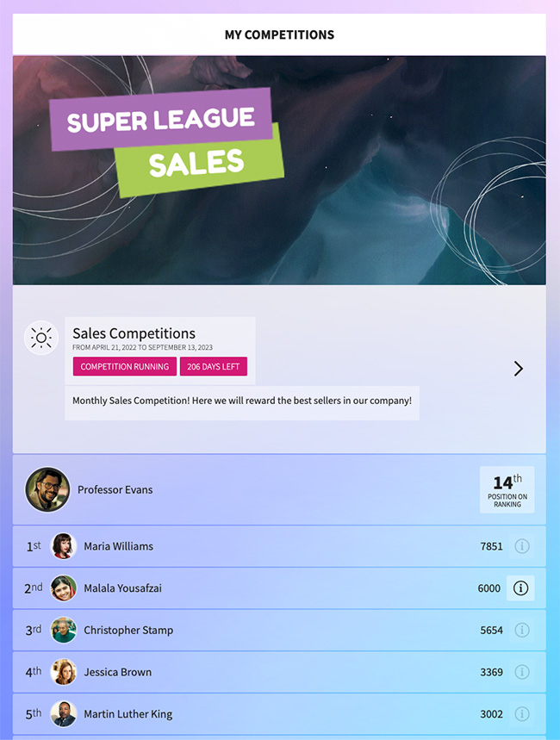The height and width of the screenshot is (740, 560).
Task: Open info icon for Martin Luther King
Action: tap(521, 714)
